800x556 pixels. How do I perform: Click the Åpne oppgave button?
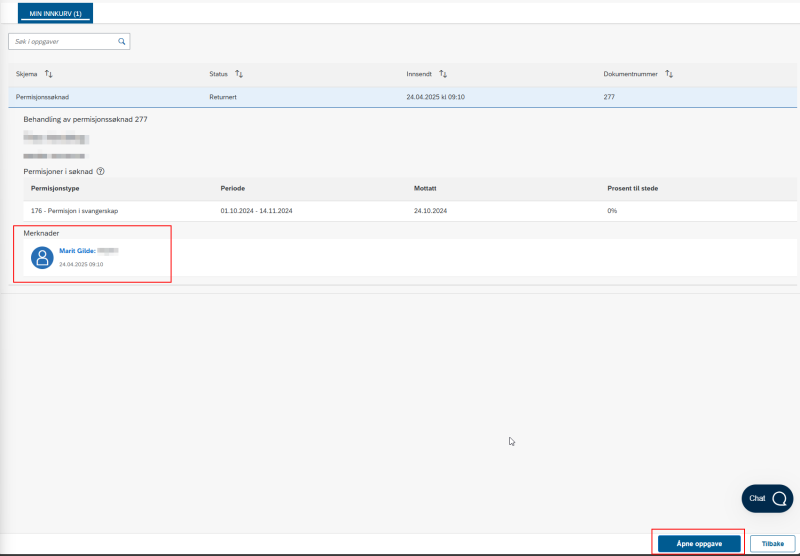click(699, 544)
